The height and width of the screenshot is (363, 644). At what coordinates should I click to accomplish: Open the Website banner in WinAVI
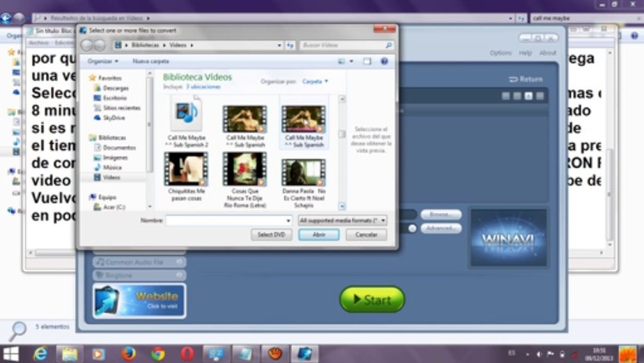(x=139, y=300)
